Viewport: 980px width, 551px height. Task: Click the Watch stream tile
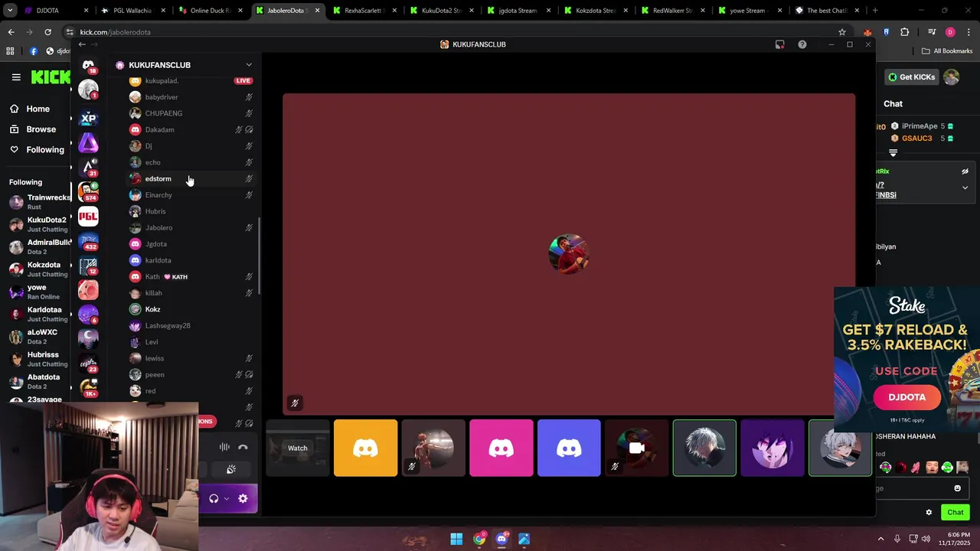[x=298, y=448]
